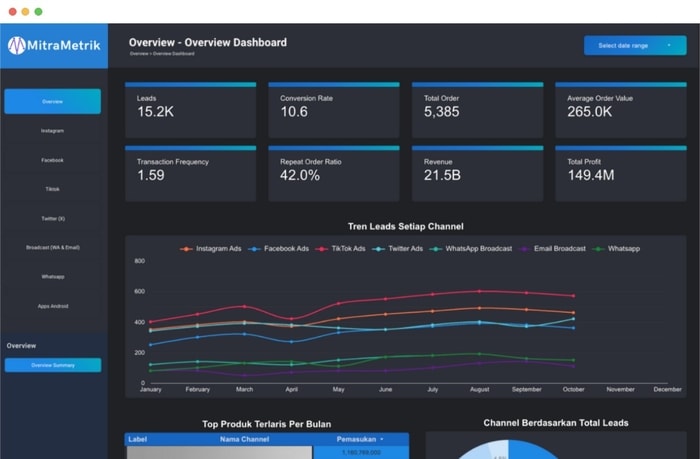Click the Email Broadcast legend marker
700x459 pixels.
524,249
